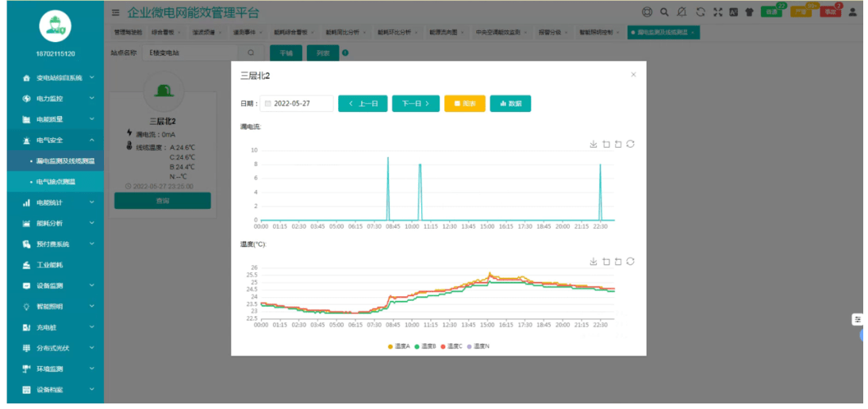Switch to 综合看板 tab

click(166, 33)
